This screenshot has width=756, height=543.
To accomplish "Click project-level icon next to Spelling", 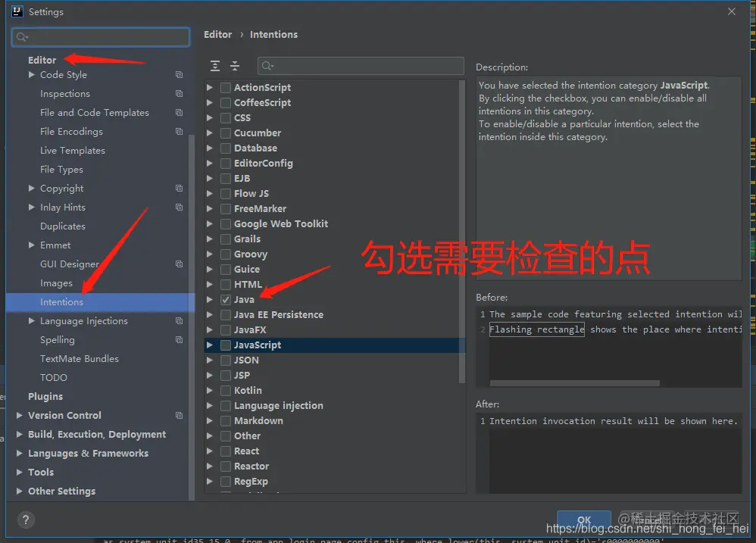I will [x=180, y=340].
